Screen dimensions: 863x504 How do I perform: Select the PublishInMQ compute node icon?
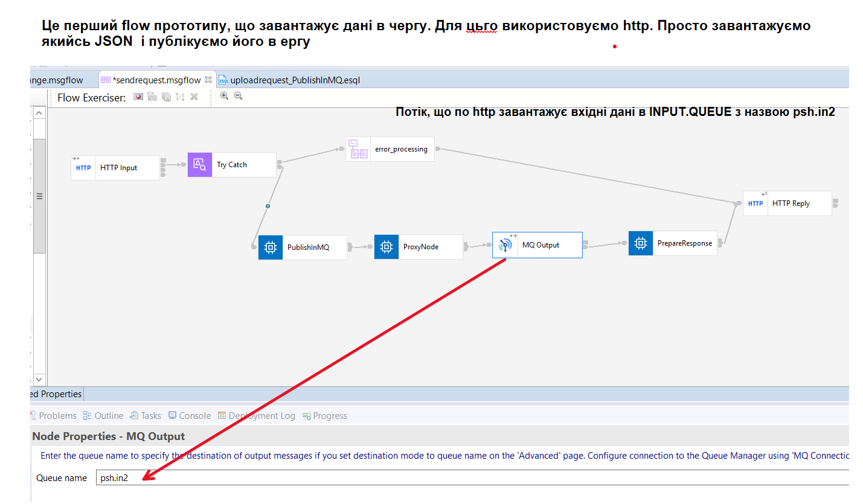tap(271, 247)
